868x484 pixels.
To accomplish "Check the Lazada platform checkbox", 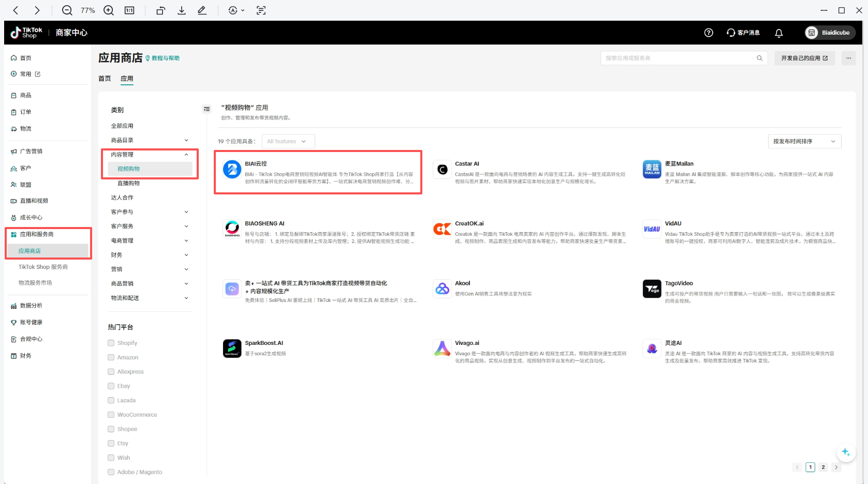I will point(111,400).
